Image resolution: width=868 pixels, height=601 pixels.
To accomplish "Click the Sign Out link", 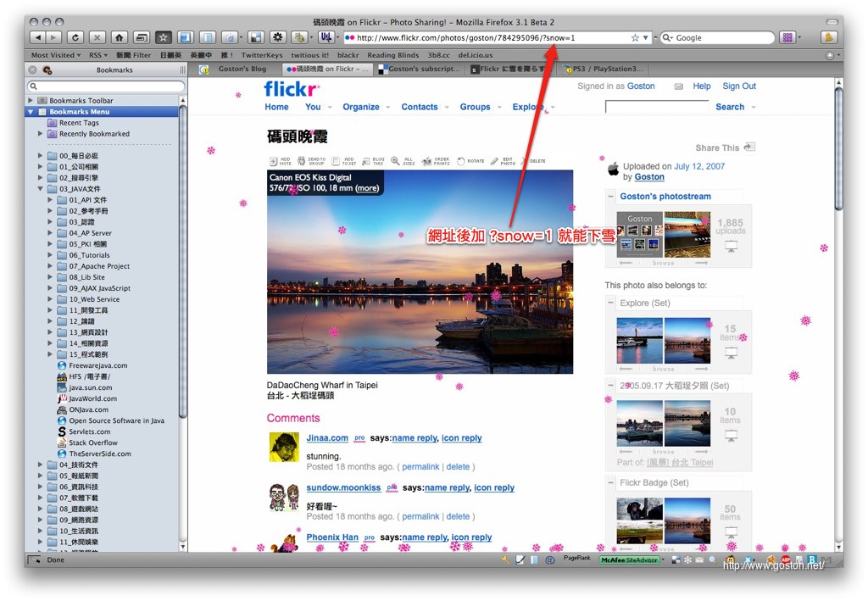I will pos(739,86).
